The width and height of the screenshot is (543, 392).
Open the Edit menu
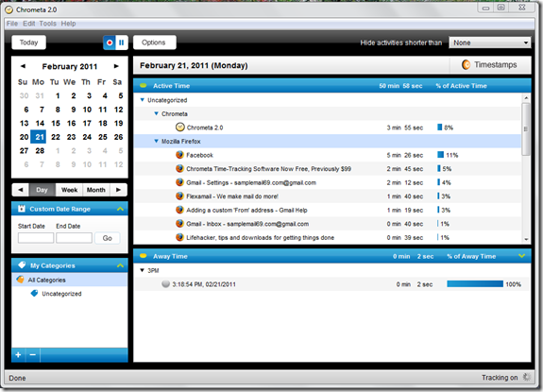pyautogui.click(x=29, y=24)
